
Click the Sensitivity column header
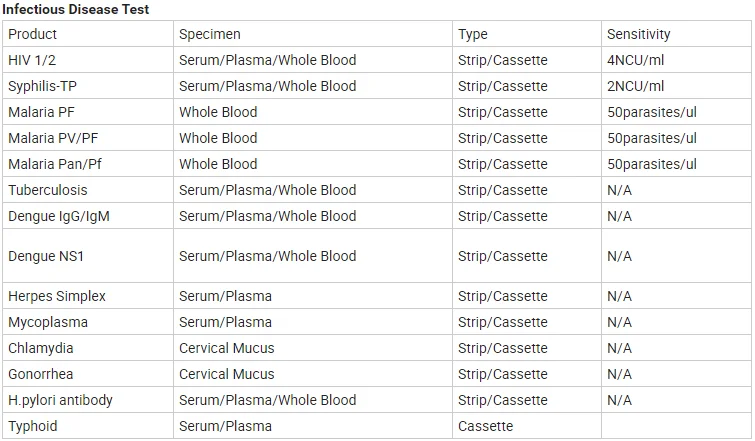click(638, 34)
